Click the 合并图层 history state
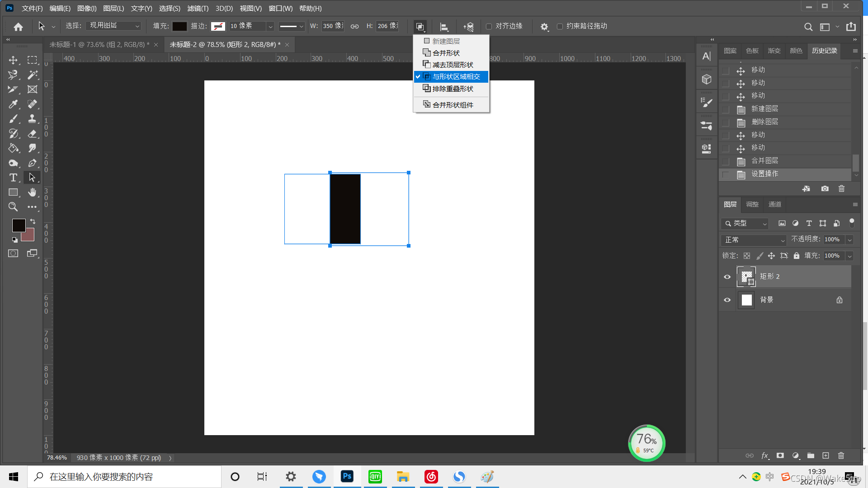This screenshot has height=488, width=868. (764, 161)
